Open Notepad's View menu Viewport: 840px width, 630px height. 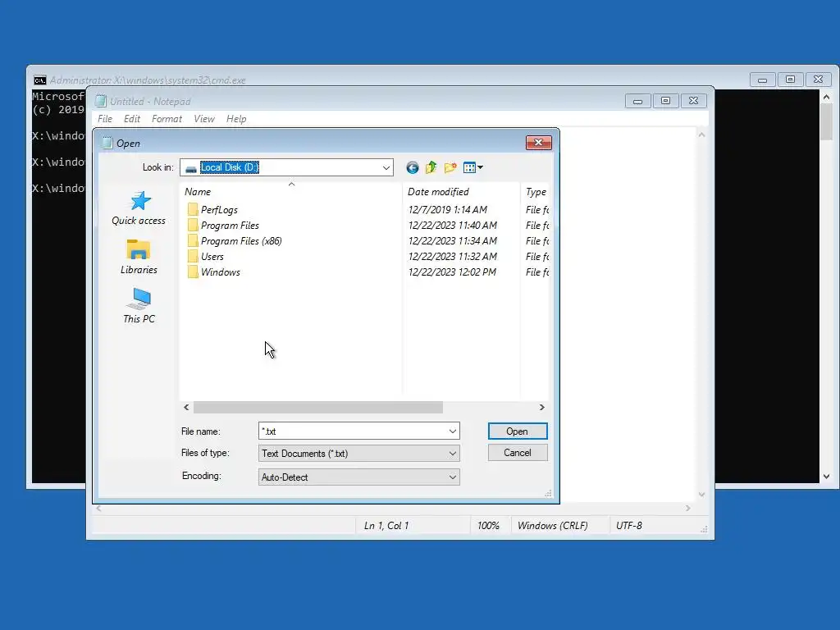[204, 119]
